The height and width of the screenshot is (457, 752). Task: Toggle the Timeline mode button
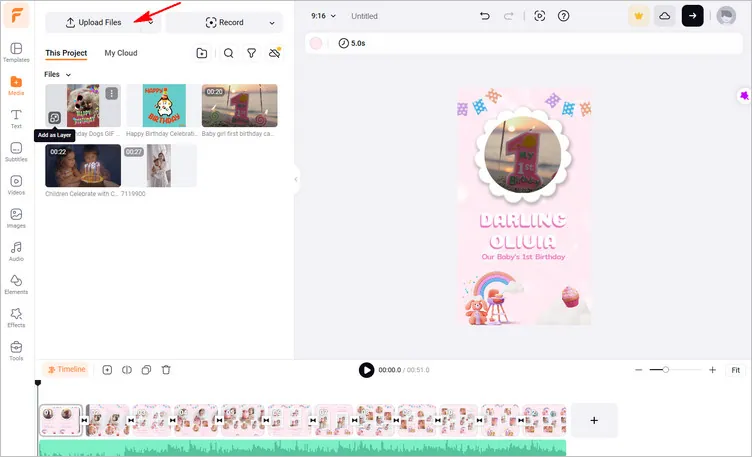click(x=67, y=369)
